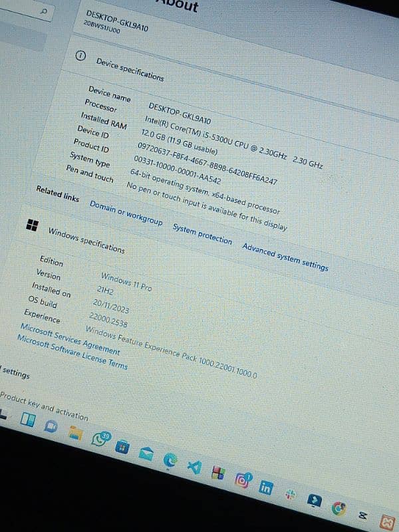Open Microsoft Services Agreement link
399x532 pixels.
pos(70,339)
